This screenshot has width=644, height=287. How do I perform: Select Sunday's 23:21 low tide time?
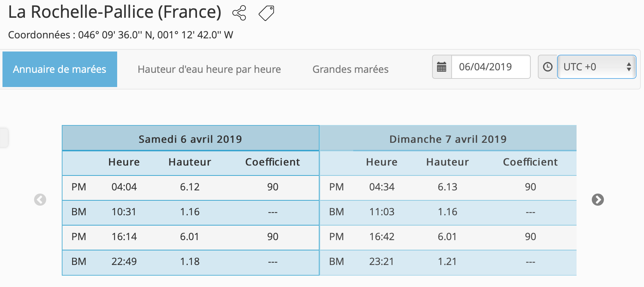tap(382, 261)
